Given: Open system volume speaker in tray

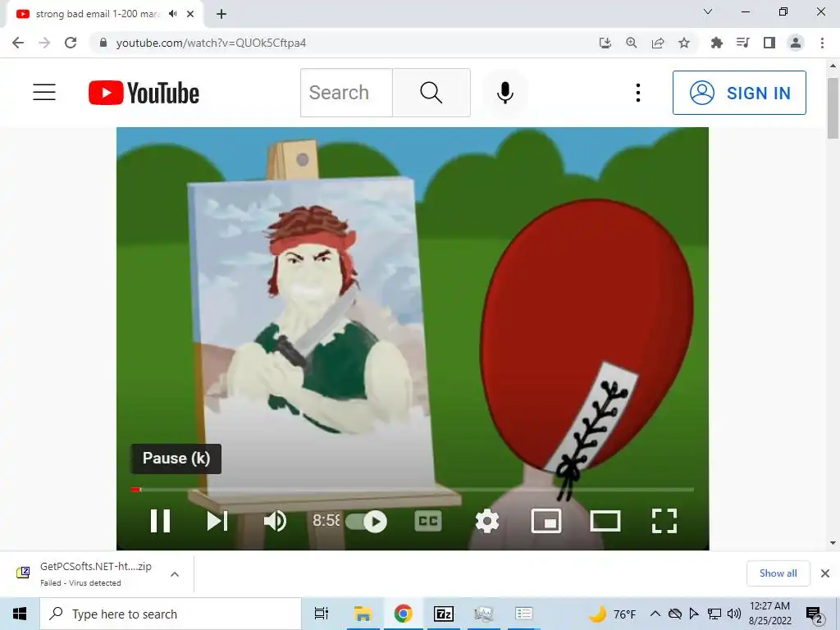Looking at the screenshot, I should tap(734, 614).
